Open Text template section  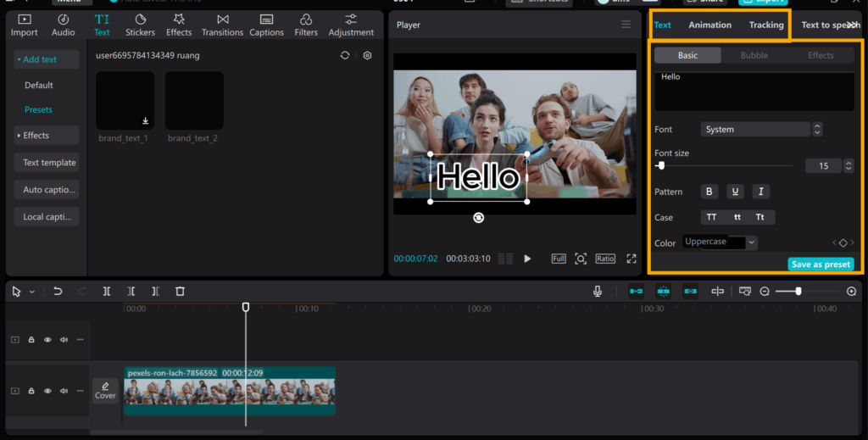pos(47,162)
